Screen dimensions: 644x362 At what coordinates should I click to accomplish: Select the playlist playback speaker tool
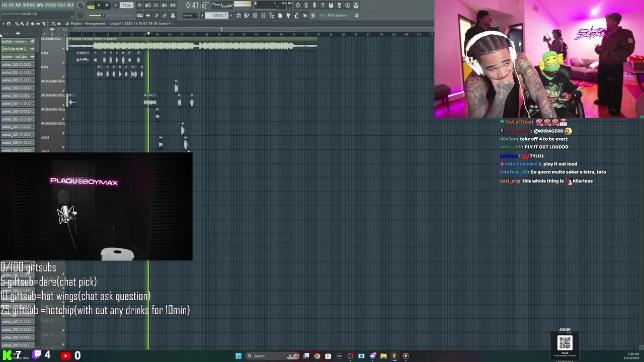[x=59, y=24]
